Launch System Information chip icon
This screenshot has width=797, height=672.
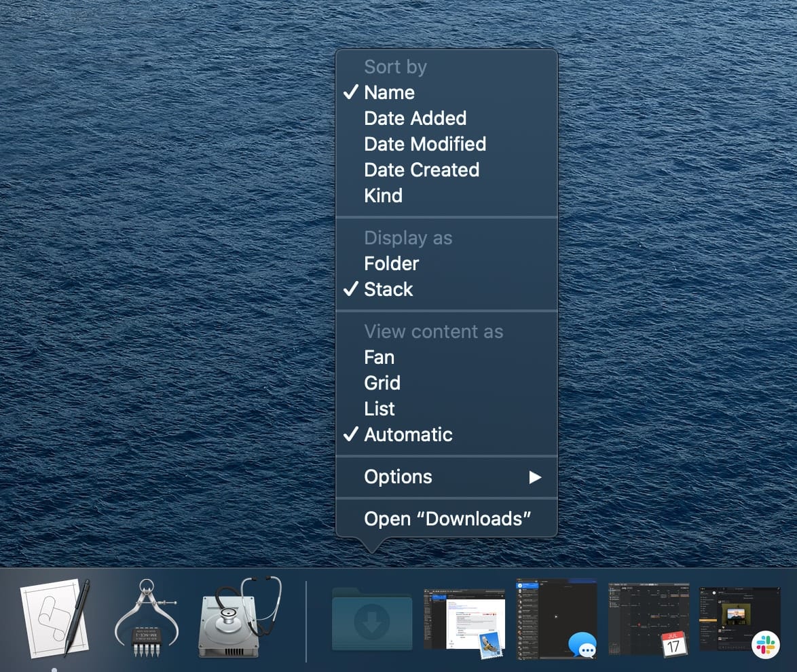[147, 618]
